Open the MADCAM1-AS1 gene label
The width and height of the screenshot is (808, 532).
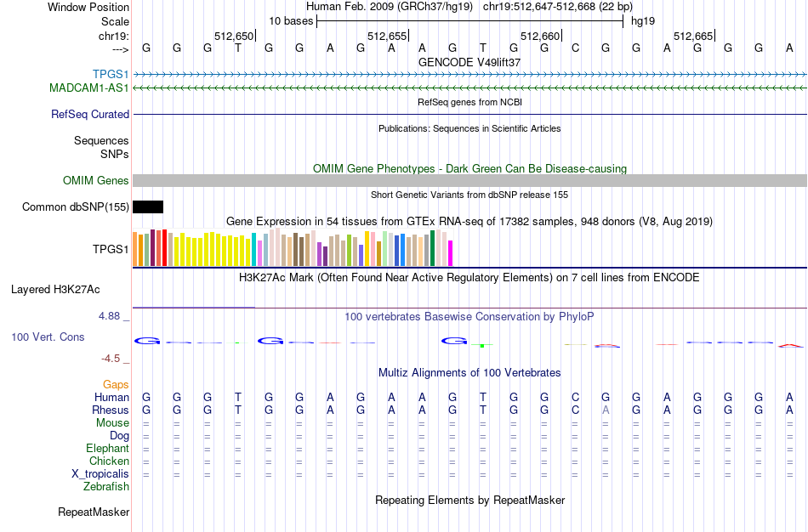click(x=88, y=88)
